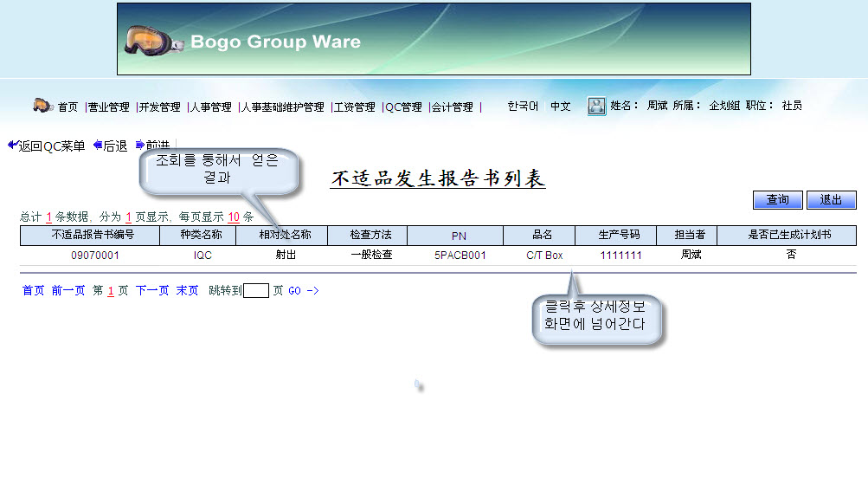Click the 返回QC菜单 link

[51, 146]
